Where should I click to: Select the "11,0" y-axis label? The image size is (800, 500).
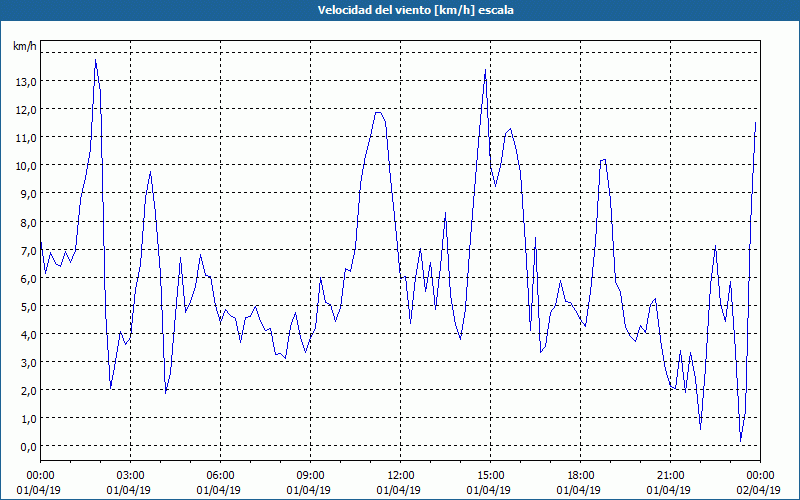(x=24, y=137)
